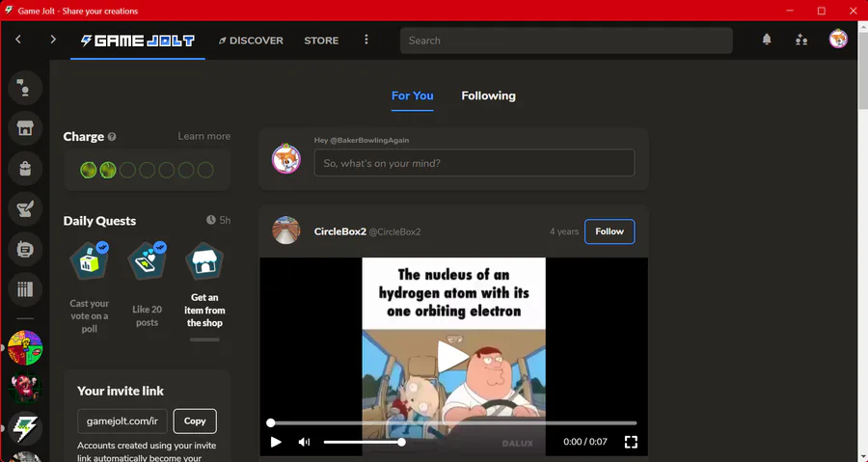
Task: Click the 'Hey @BakerBowlingAgain' greeting
Action: [x=362, y=140]
